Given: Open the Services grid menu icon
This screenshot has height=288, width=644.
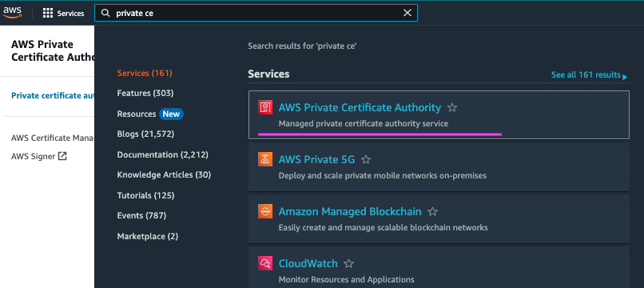Looking at the screenshot, I should 48,13.
